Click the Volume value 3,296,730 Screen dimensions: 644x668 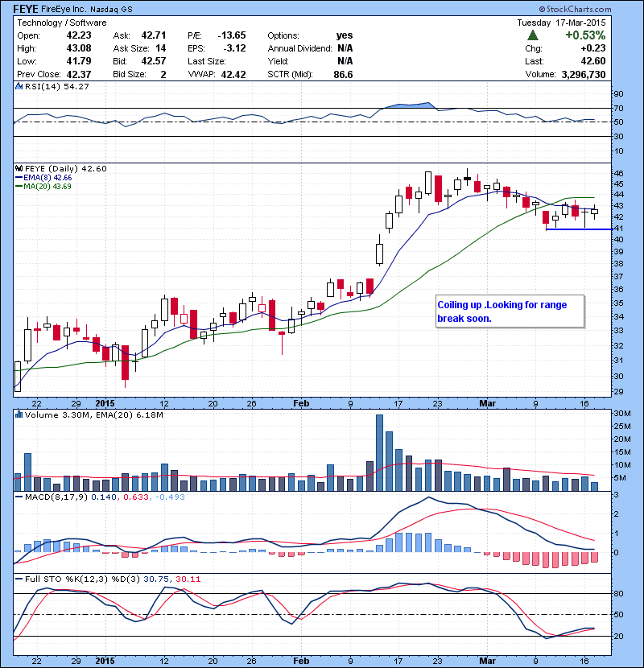(584, 74)
